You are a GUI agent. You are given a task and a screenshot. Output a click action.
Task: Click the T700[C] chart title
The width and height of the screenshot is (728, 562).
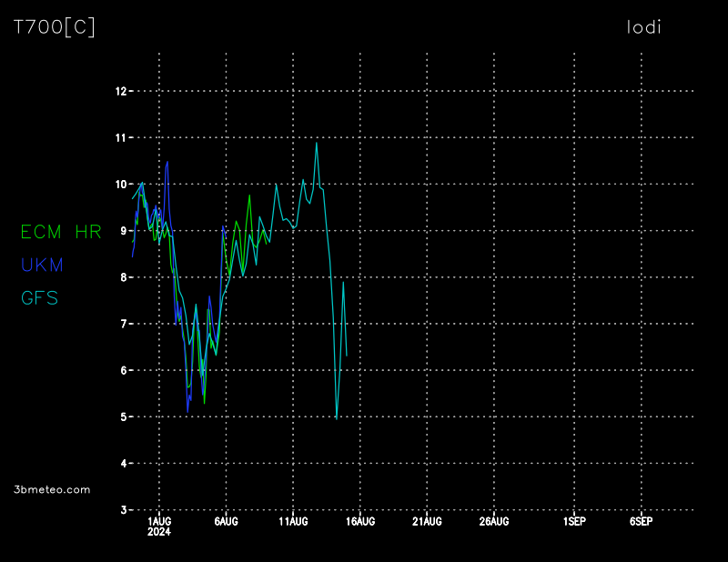point(54,27)
